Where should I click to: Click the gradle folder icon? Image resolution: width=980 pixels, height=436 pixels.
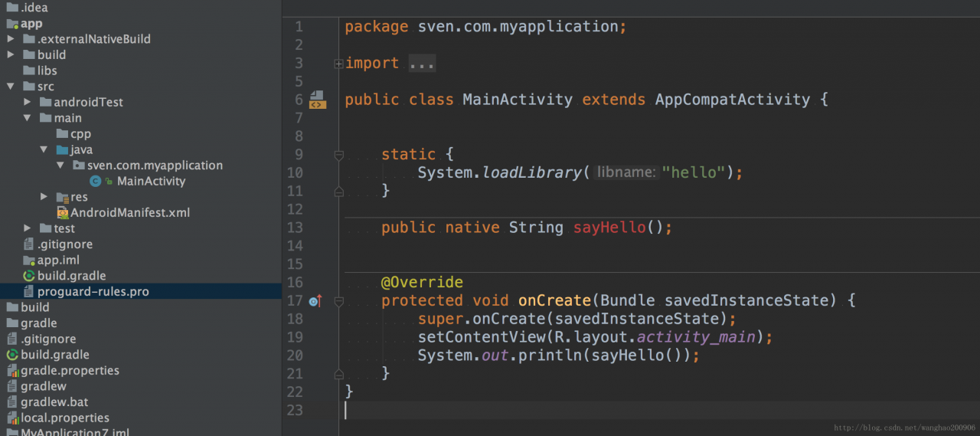12,323
